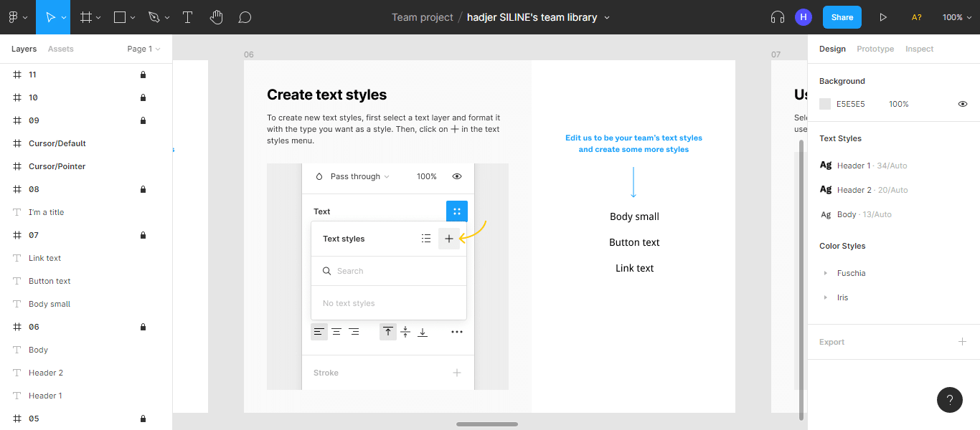
Task: Open the Page 1 pages dropdown
Action: (143, 49)
